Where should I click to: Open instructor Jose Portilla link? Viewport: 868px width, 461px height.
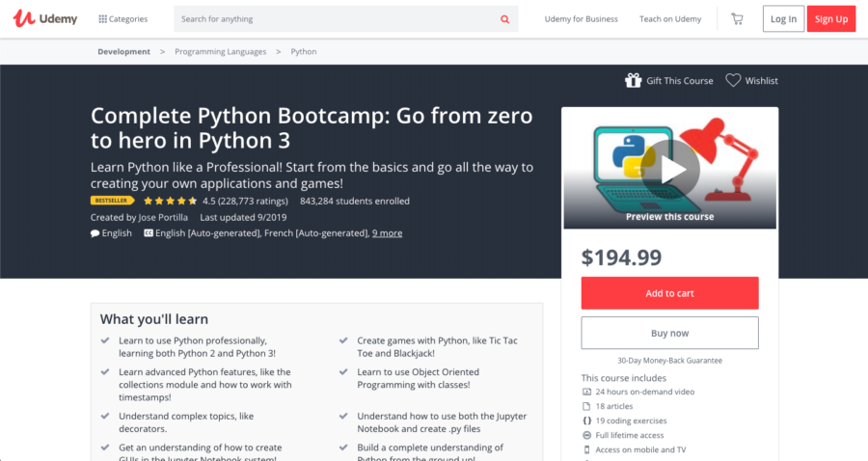click(163, 218)
